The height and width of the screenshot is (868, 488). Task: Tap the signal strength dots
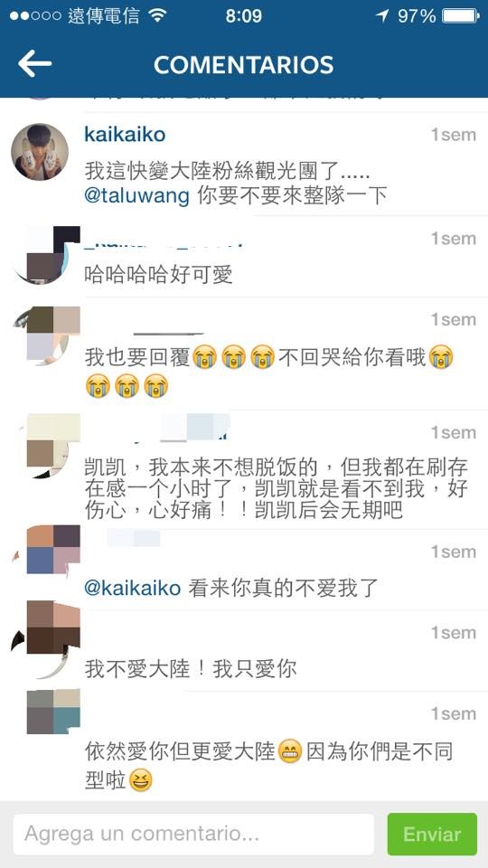click(x=35, y=15)
